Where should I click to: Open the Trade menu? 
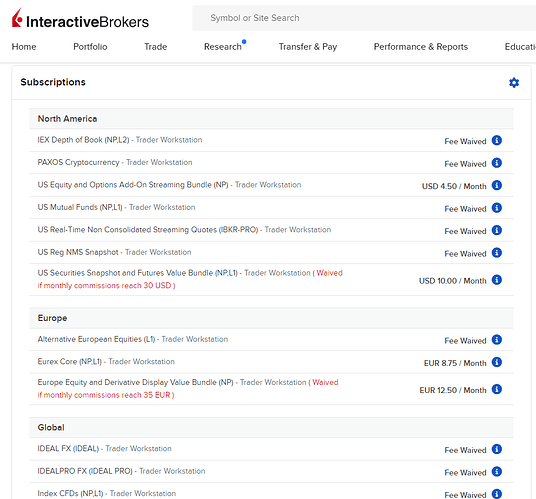tap(156, 47)
